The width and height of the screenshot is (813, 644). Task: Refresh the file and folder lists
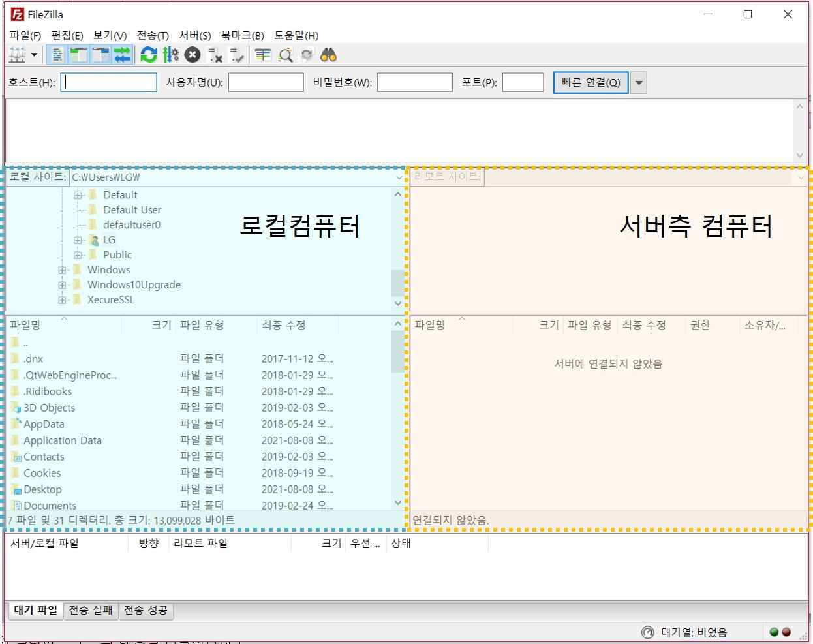click(149, 55)
